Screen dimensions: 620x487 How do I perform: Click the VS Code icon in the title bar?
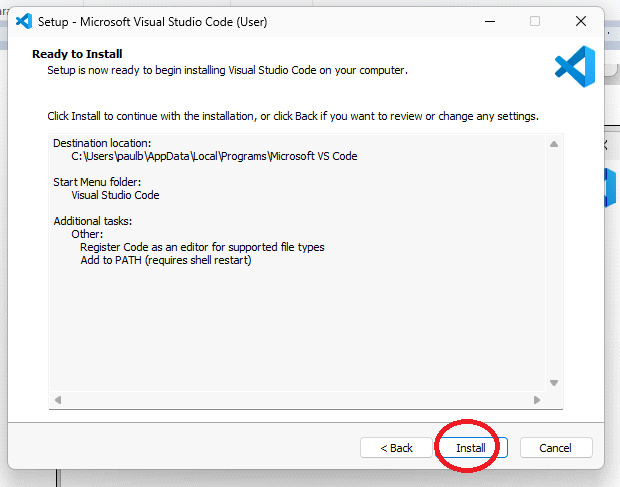click(x=25, y=21)
